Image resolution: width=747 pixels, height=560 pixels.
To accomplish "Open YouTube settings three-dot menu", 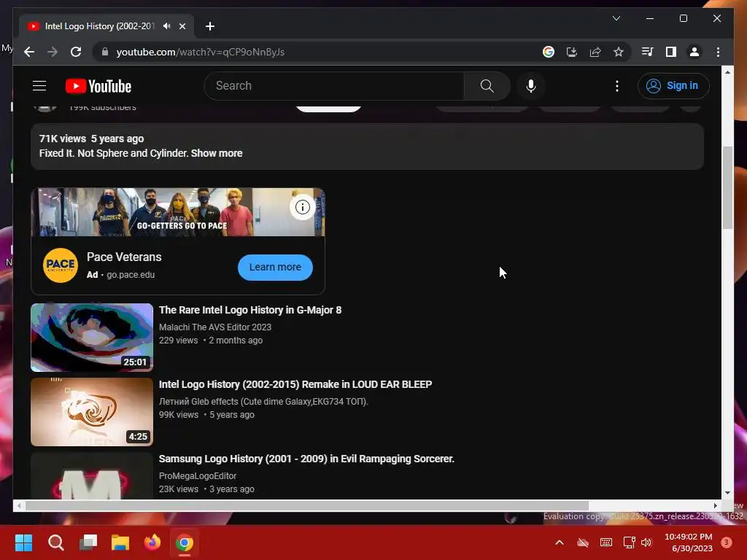I will click(x=617, y=86).
